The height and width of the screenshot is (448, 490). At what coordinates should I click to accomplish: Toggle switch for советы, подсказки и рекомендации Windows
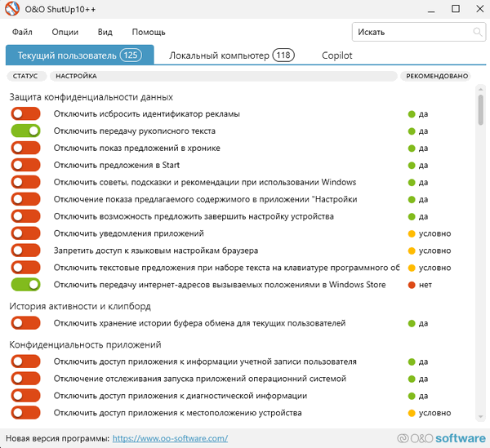(x=25, y=182)
